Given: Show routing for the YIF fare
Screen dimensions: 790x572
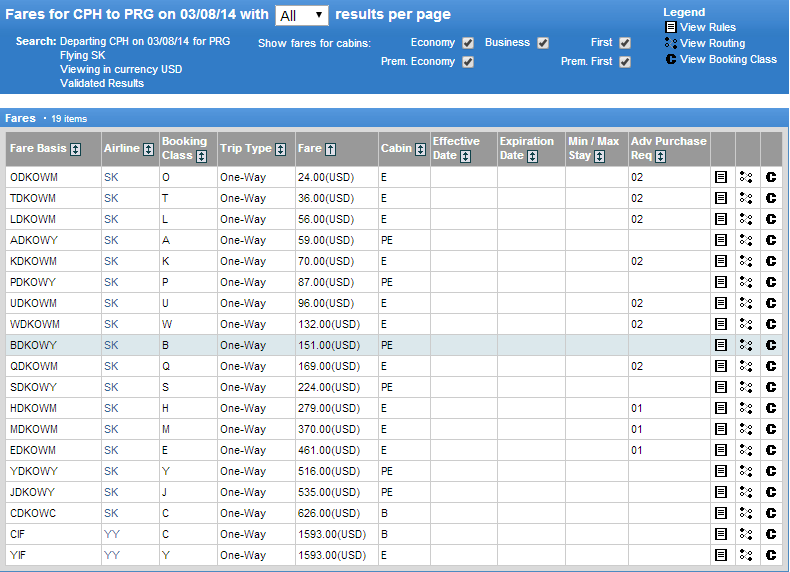Looking at the screenshot, I should pos(746,555).
